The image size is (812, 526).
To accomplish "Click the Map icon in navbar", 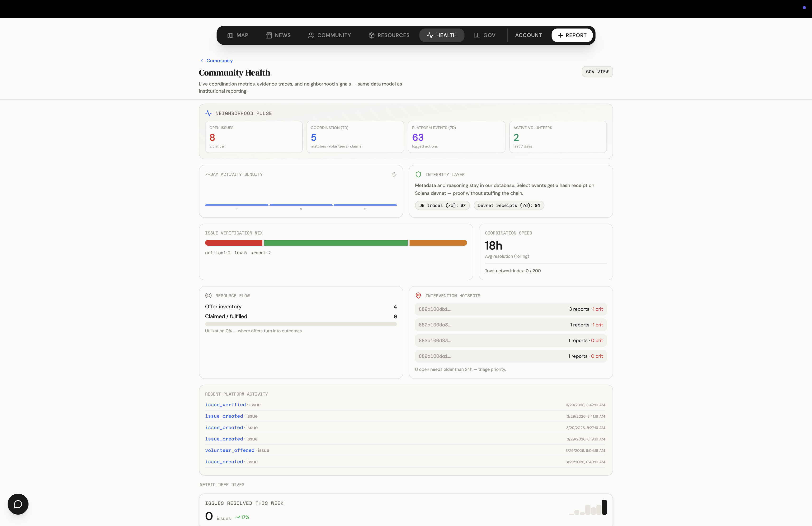I will (230, 35).
